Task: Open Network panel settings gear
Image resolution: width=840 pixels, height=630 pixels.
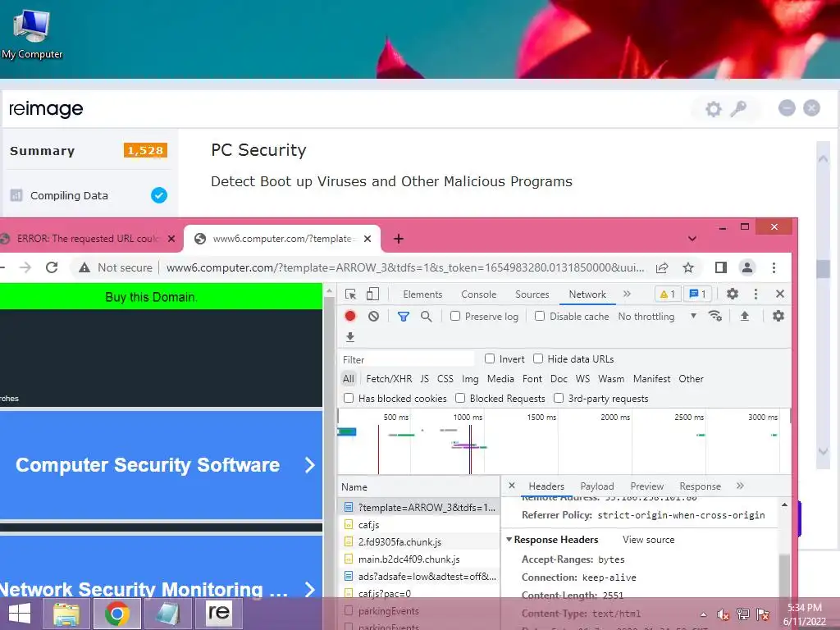Action: [778, 316]
